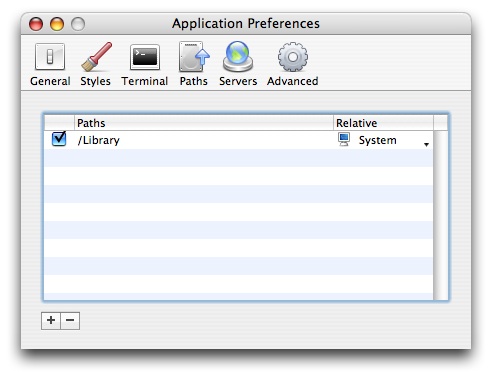Click the Styles toolbar label
Viewport: 491px width, 372px height.
click(x=96, y=81)
